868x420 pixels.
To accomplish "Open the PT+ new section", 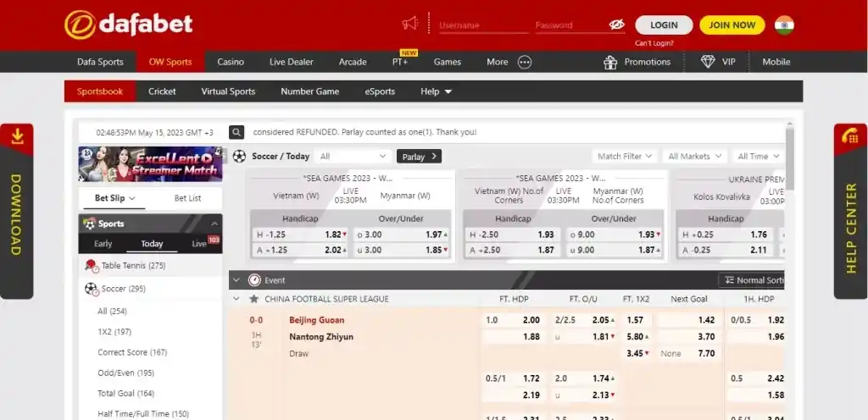I will 400,62.
